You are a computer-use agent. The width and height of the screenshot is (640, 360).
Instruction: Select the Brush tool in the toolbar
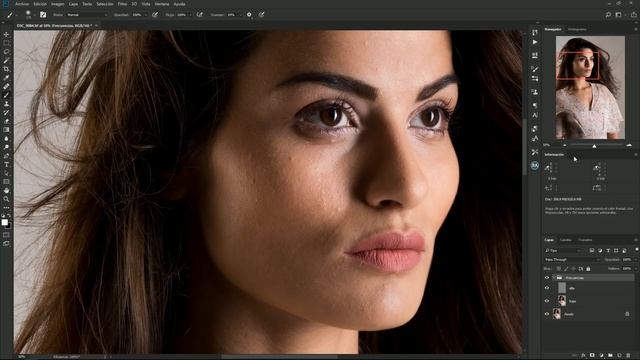(6, 95)
